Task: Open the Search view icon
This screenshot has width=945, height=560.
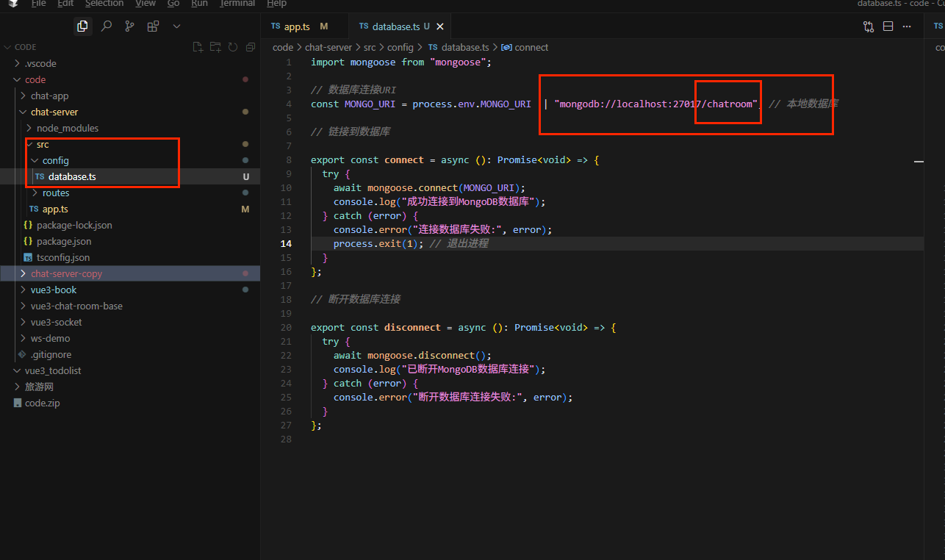Action: (x=107, y=26)
